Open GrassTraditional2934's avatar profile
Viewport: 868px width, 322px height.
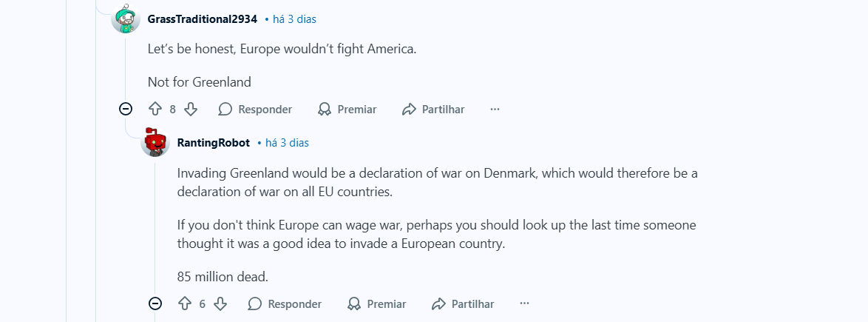pos(126,19)
